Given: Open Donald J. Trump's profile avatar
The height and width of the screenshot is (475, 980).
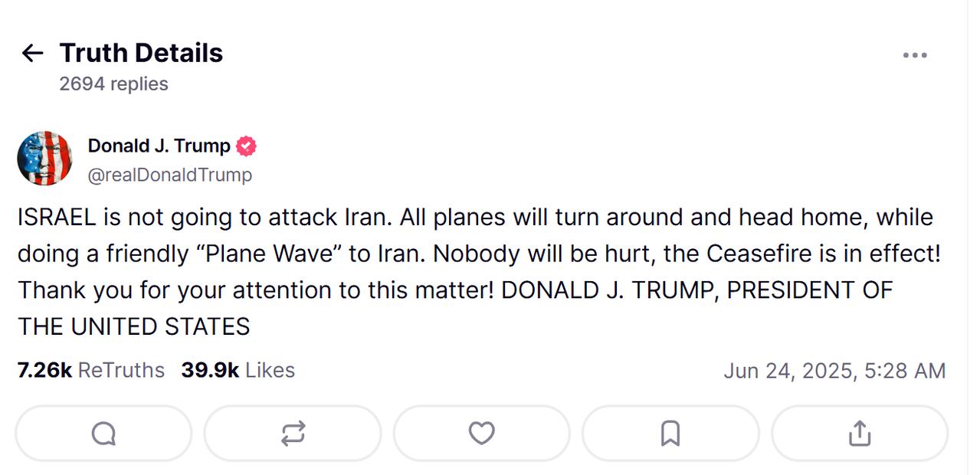Looking at the screenshot, I should 44,159.
